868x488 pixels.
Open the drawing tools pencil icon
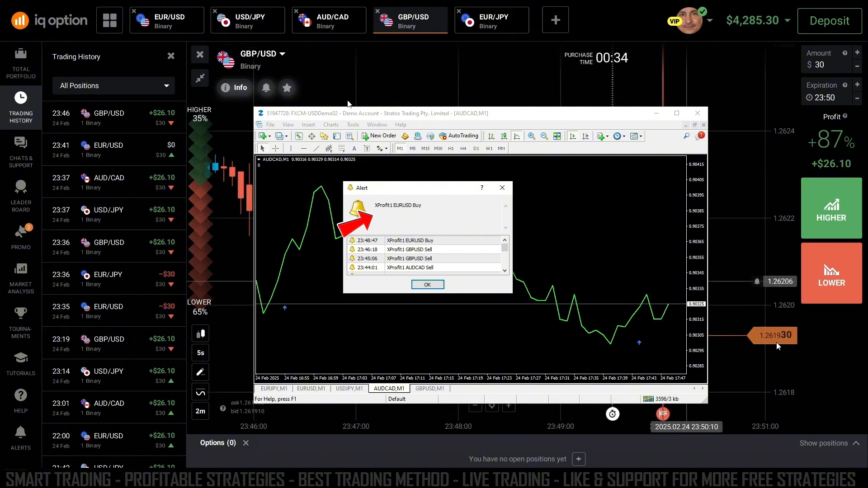(x=200, y=372)
